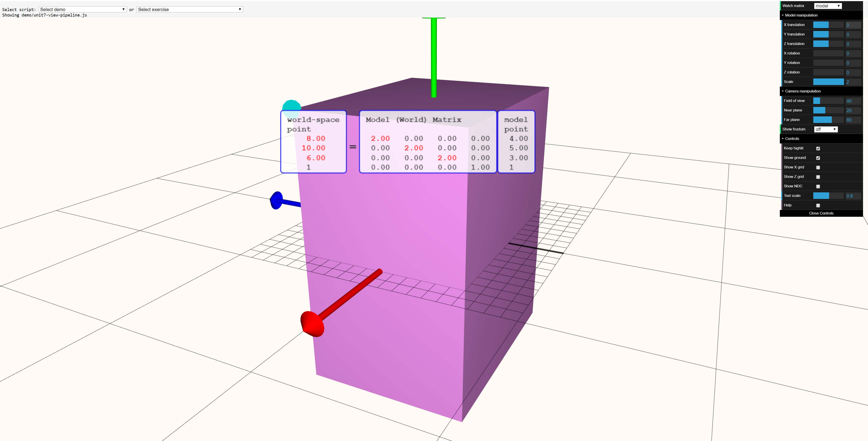Open the Select exercise dropdown
The image size is (868, 441).
pos(190,9)
